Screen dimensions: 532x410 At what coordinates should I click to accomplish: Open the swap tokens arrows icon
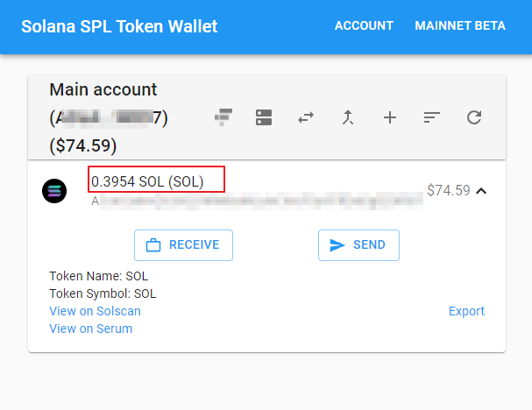click(x=306, y=117)
